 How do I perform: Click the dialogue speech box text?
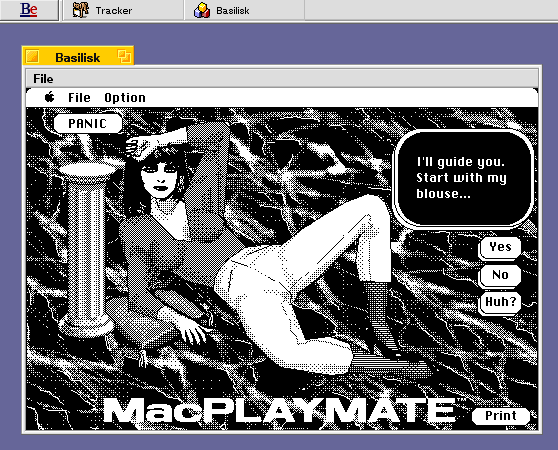461,178
